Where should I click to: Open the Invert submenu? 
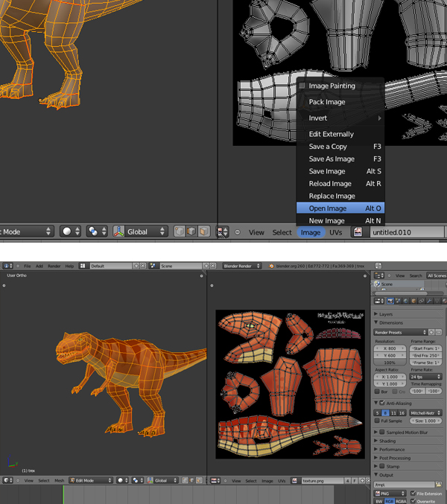(x=340, y=118)
